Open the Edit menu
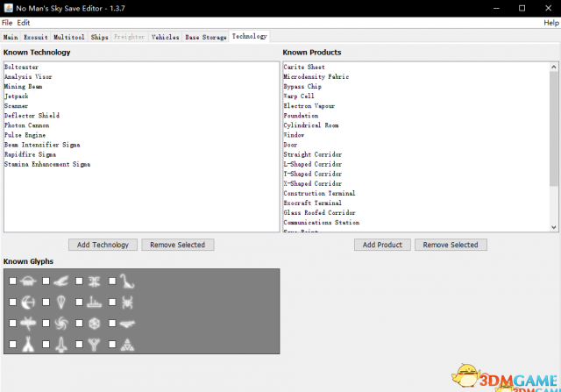 24,23
